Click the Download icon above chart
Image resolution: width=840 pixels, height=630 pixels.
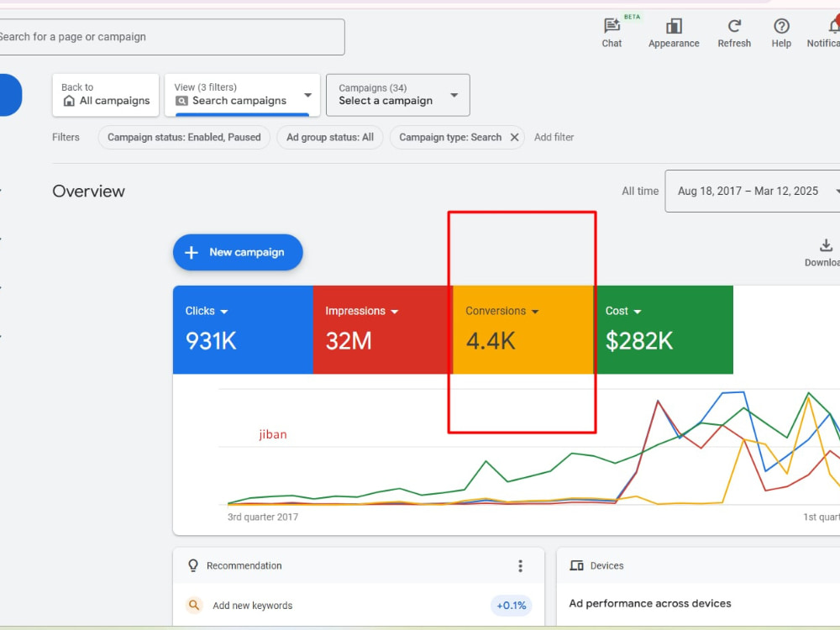tap(826, 245)
